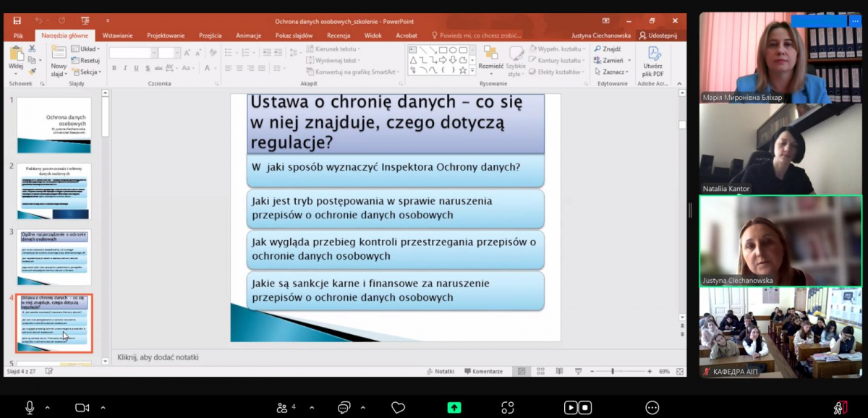868x418 pixels.
Task: Click the Save icon in quick access toolbar
Action: tap(17, 21)
